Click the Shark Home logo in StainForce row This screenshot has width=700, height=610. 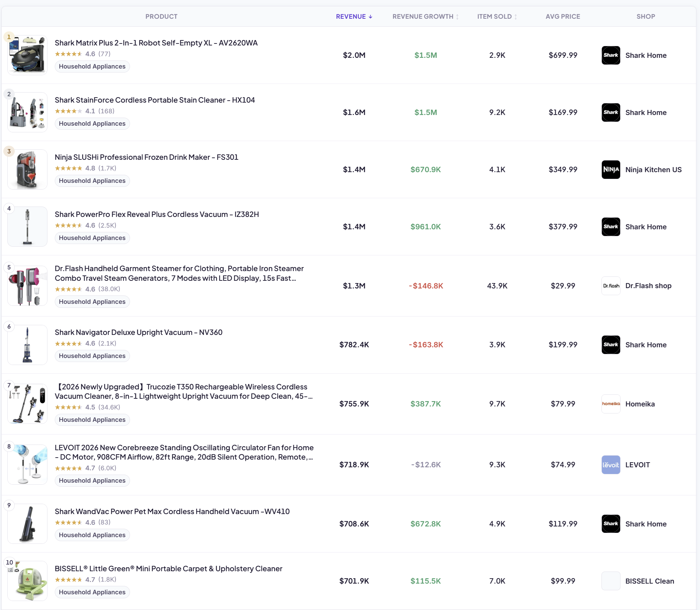click(610, 112)
